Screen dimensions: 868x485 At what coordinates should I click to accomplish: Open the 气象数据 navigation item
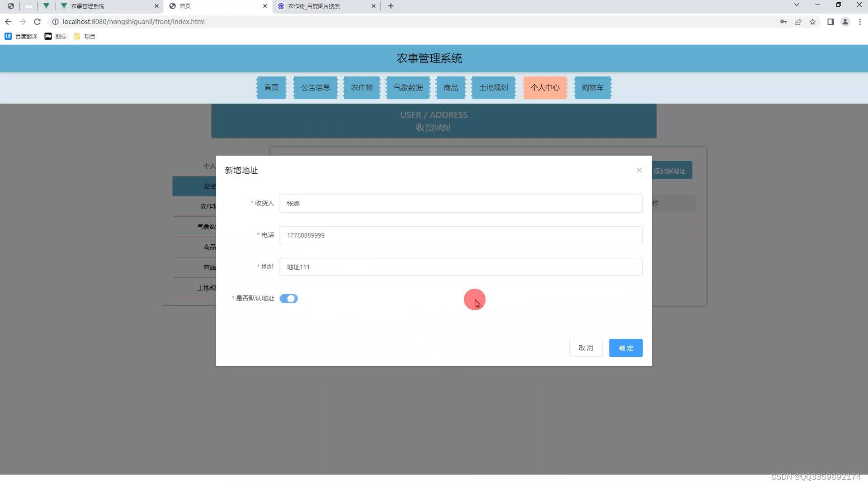[408, 87]
